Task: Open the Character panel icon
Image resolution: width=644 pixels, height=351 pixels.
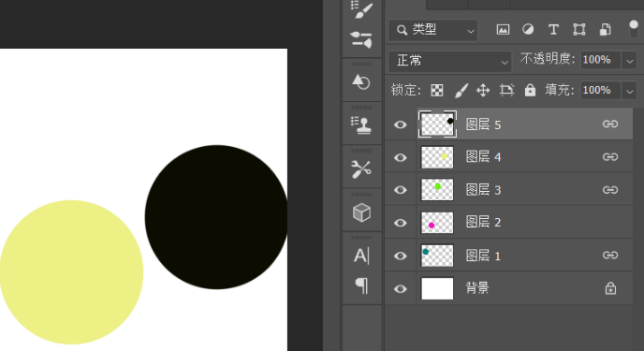Action: (361, 256)
